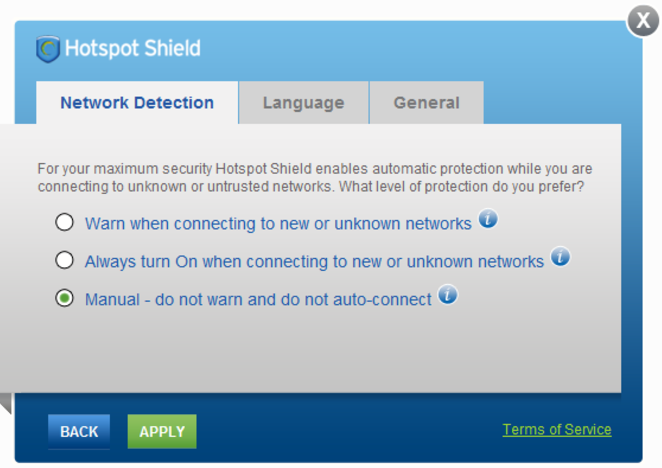Enable Always turn On radio button

64,260
